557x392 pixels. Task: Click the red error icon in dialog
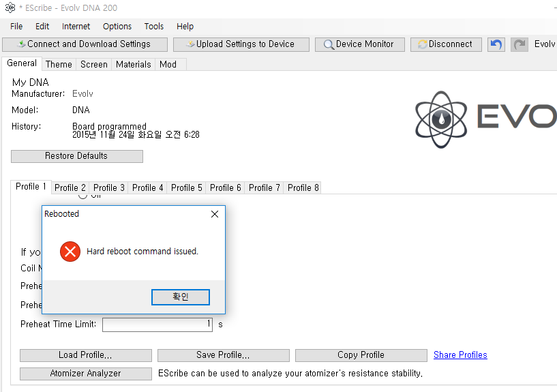pos(70,252)
